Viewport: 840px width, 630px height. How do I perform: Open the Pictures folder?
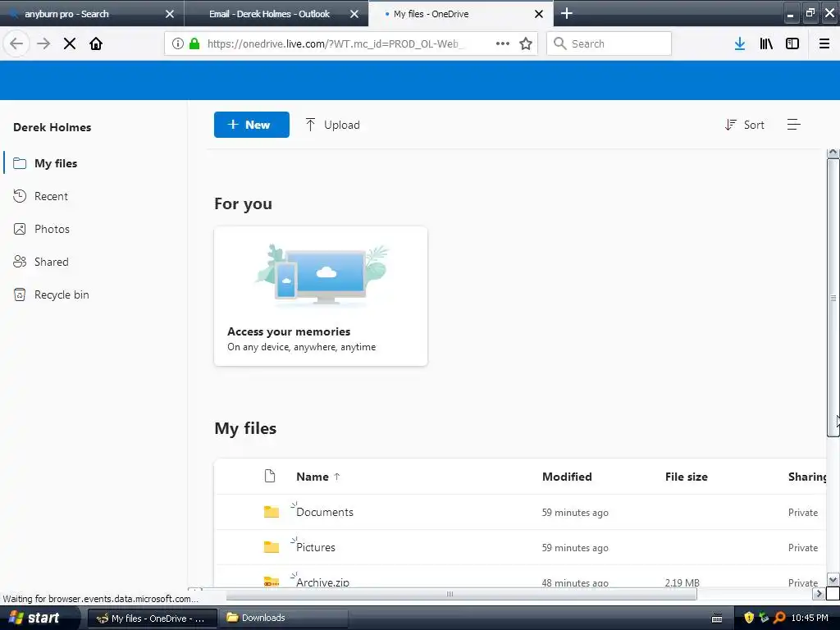coord(316,547)
